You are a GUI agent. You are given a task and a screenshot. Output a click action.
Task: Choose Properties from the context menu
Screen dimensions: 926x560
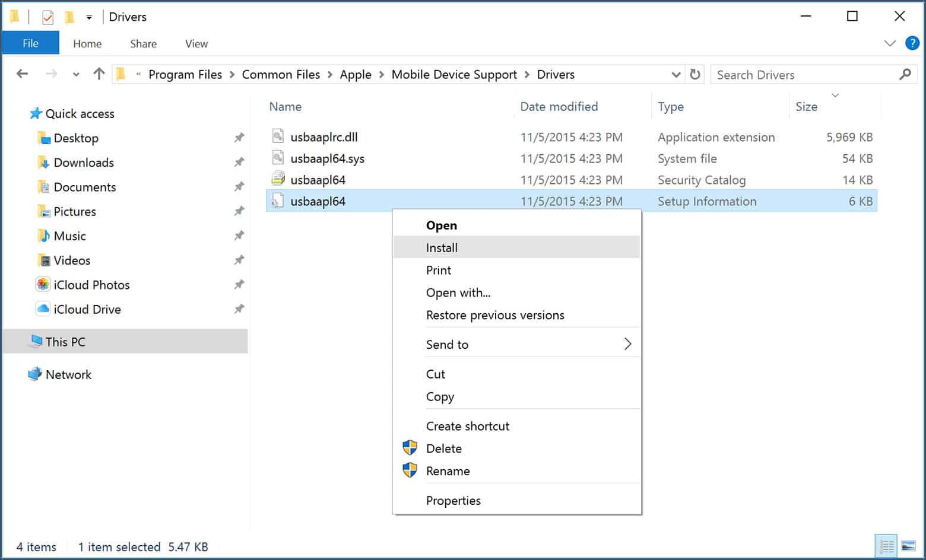pyautogui.click(x=516, y=500)
